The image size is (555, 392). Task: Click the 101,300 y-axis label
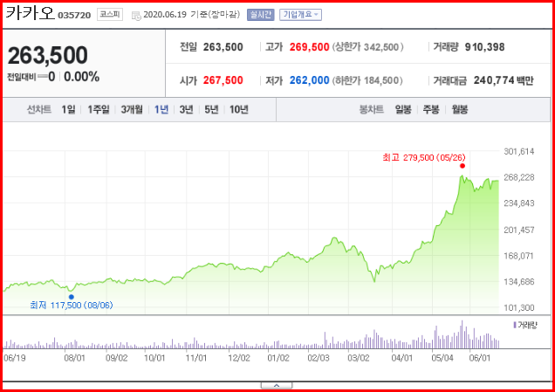[x=519, y=307]
